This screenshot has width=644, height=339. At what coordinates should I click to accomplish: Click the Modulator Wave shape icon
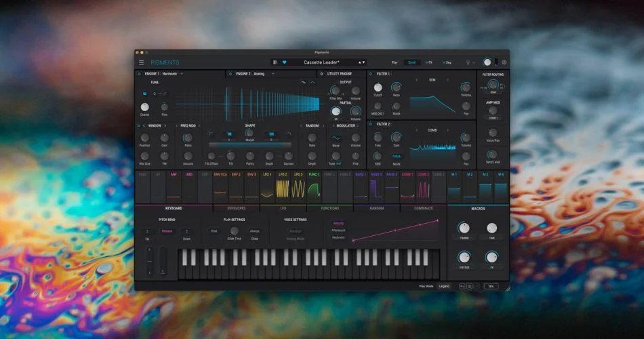(336, 138)
